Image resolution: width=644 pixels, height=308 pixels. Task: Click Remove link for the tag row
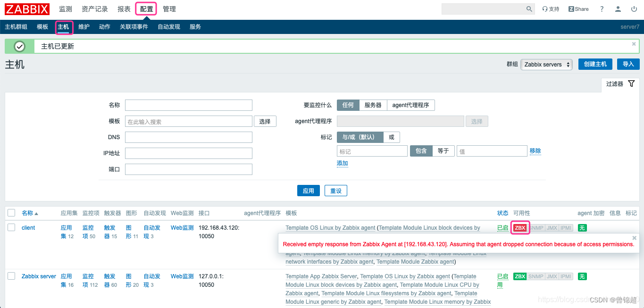(x=535, y=151)
